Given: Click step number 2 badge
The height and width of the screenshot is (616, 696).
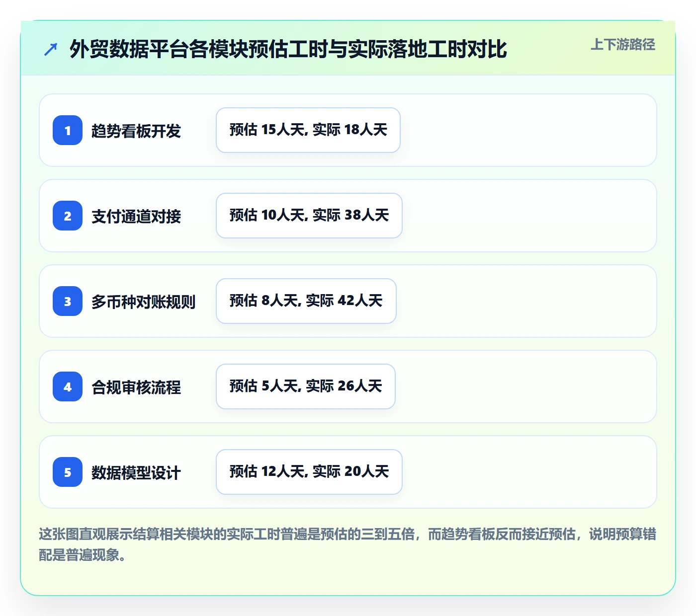Looking at the screenshot, I should point(68,216).
